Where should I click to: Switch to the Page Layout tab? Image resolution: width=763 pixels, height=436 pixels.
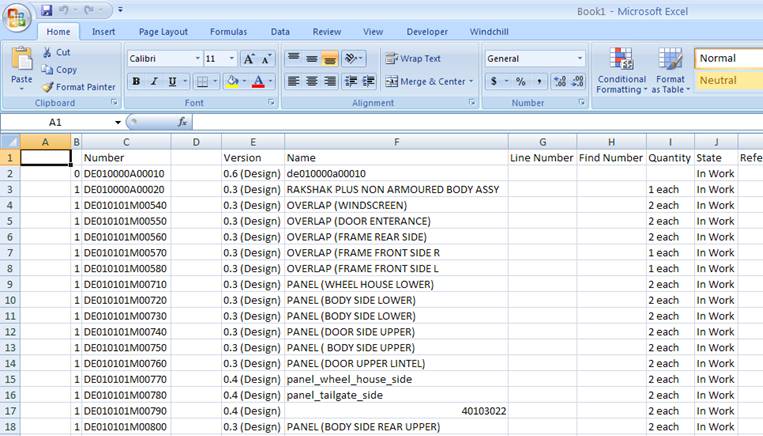tap(163, 32)
